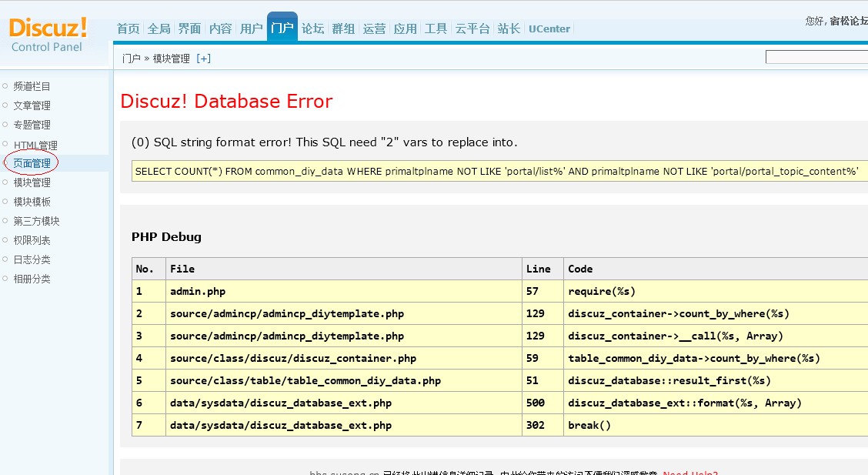
Task: Switch to the 全局 navigation tab
Action: point(159,28)
